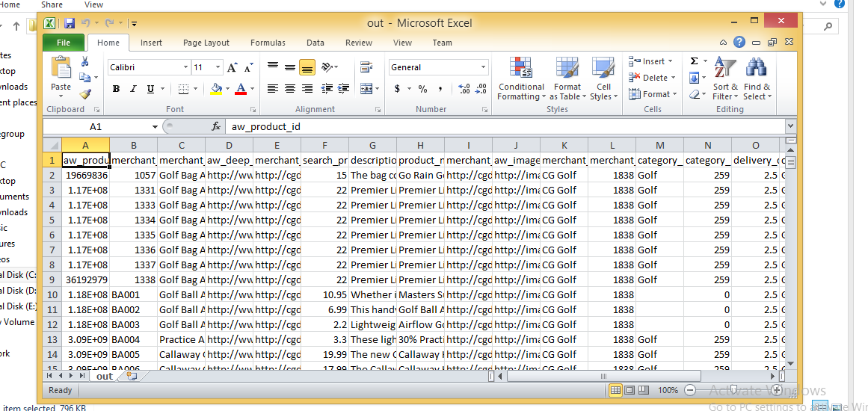Click formula bar input field
The width and height of the screenshot is (868, 411).
[505, 127]
